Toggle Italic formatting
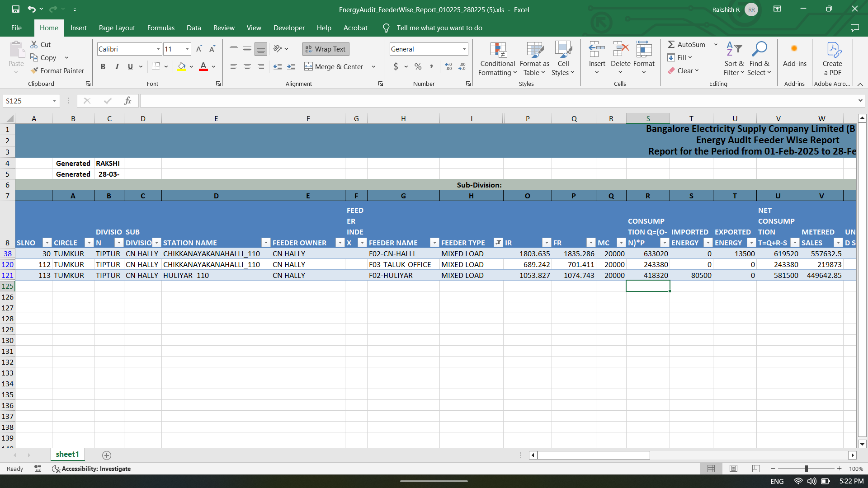Viewport: 868px width, 488px height. point(117,66)
